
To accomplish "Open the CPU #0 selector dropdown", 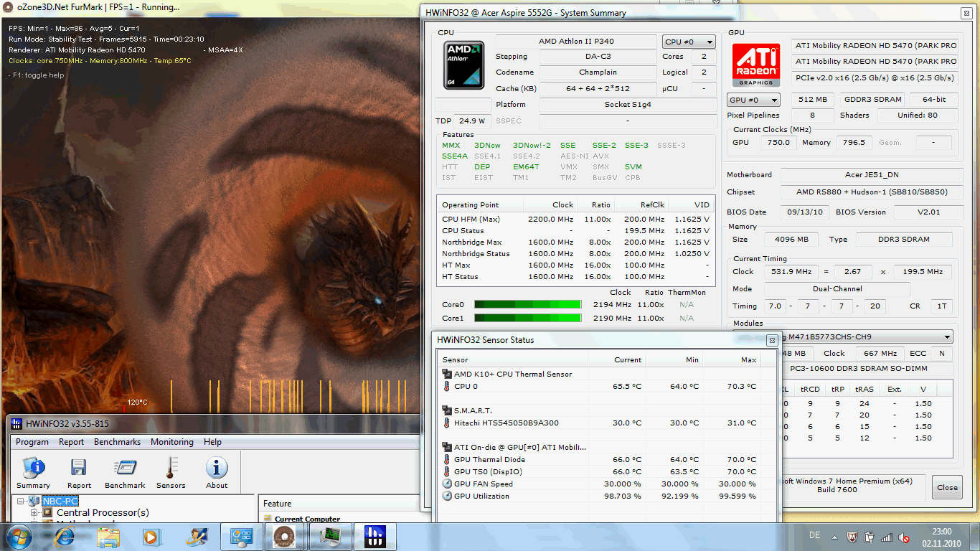I will 688,42.
